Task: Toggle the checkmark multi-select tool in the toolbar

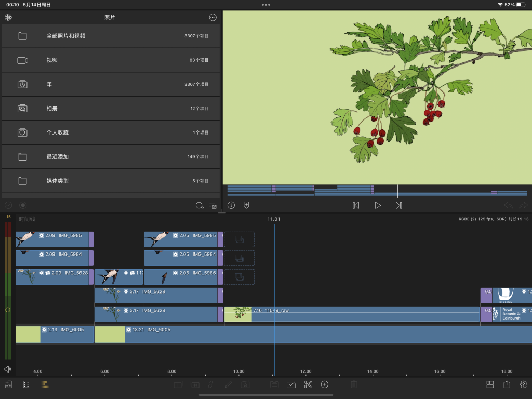Action: coord(291,384)
